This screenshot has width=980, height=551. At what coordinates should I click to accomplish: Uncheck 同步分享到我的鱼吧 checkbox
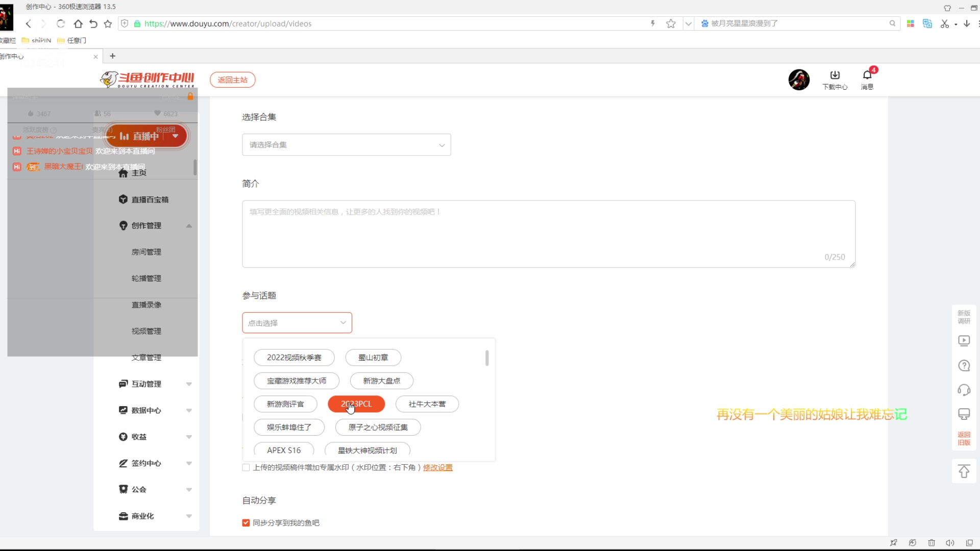pos(246,523)
